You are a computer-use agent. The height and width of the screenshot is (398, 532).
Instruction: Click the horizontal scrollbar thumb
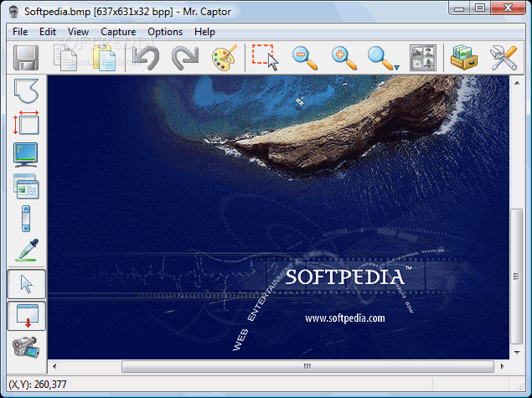[x=307, y=366]
